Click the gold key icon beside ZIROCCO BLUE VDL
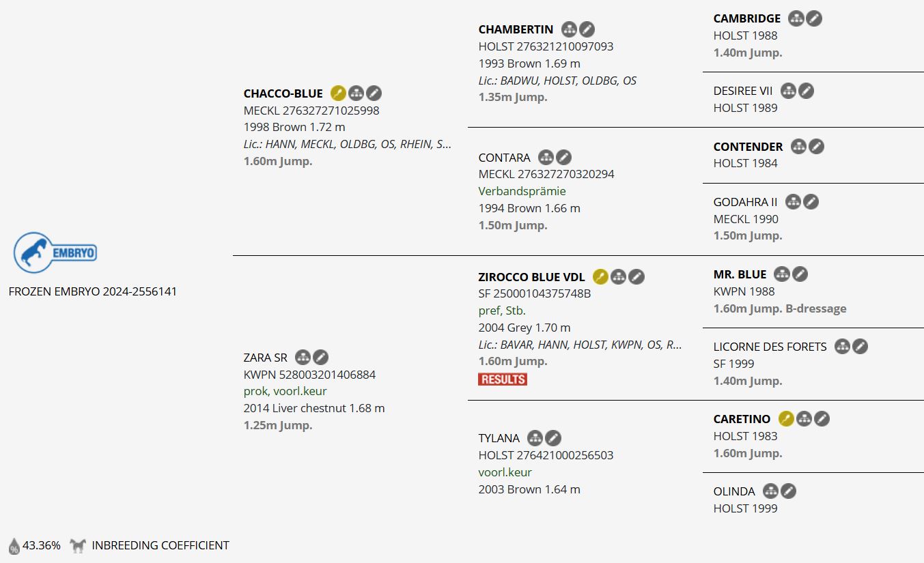 [x=600, y=277]
